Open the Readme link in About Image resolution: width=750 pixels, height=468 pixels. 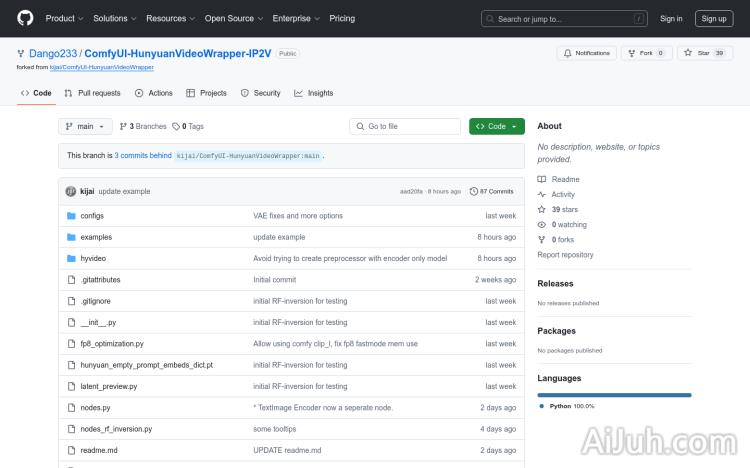(x=565, y=179)
